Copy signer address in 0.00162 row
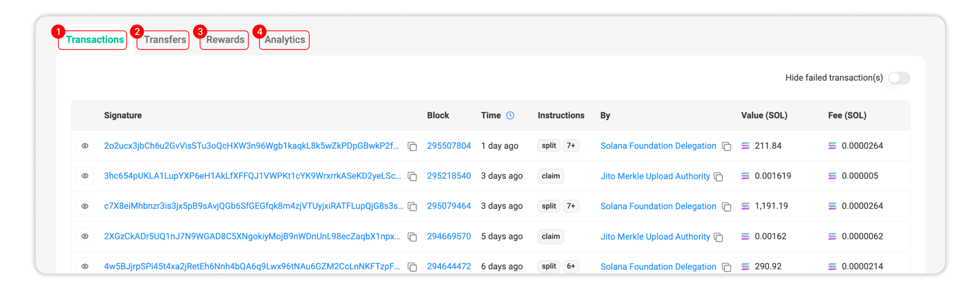980x290 pixels. (x=719, y=237)
